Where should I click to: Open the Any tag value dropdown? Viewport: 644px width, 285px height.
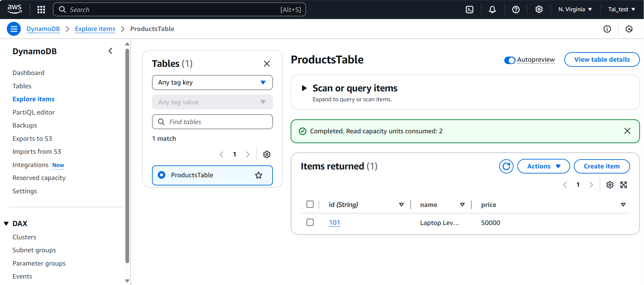click(212, 102)
